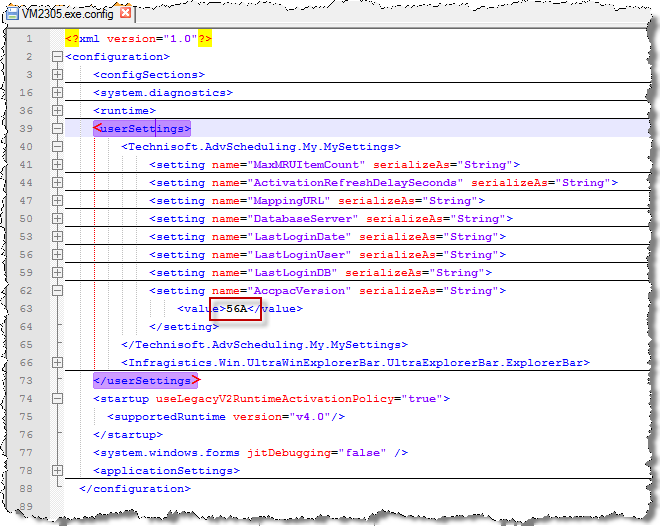
Task: Click the closing /setting tag on line 64
Action: [x=184, y=327]
